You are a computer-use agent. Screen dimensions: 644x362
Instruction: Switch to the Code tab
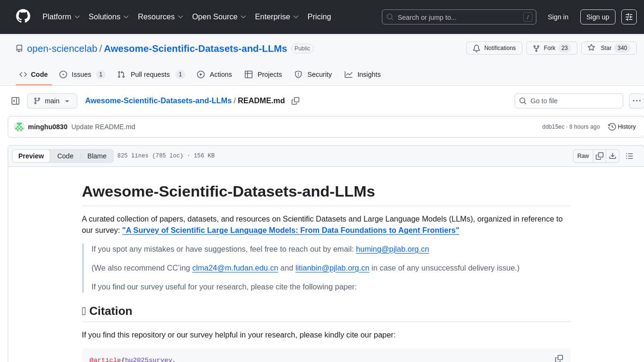(x=34, y=74)
